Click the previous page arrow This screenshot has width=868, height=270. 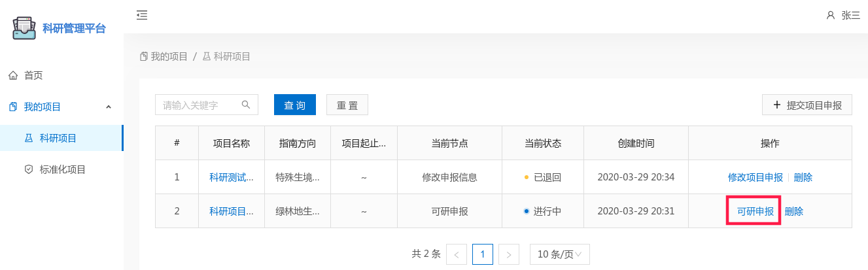point(456,254)
